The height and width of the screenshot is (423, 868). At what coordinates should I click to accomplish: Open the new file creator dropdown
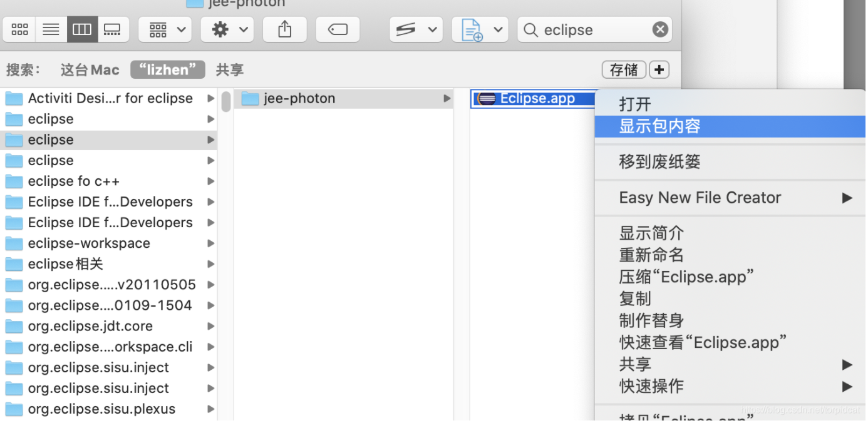coord(479,29)
